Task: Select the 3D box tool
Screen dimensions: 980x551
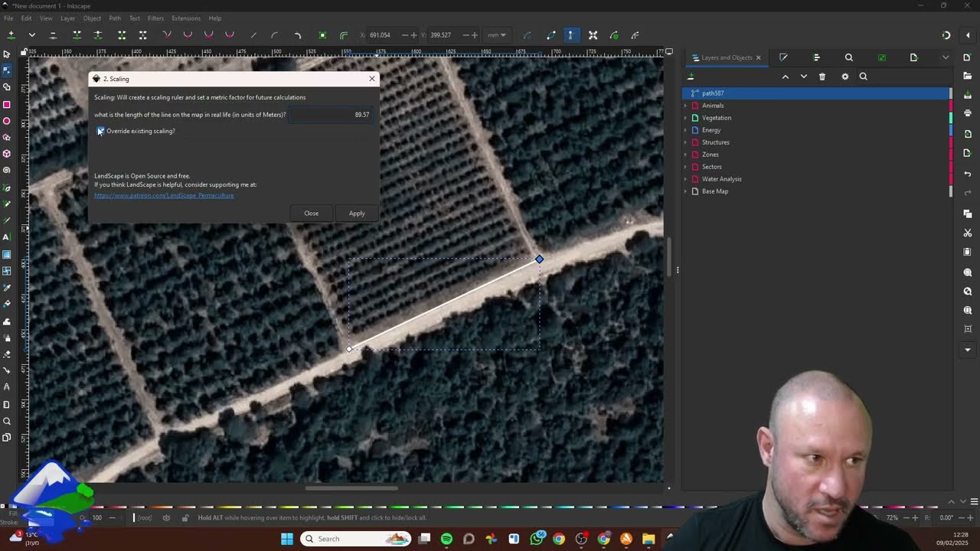Action: [x=7, y=154]
